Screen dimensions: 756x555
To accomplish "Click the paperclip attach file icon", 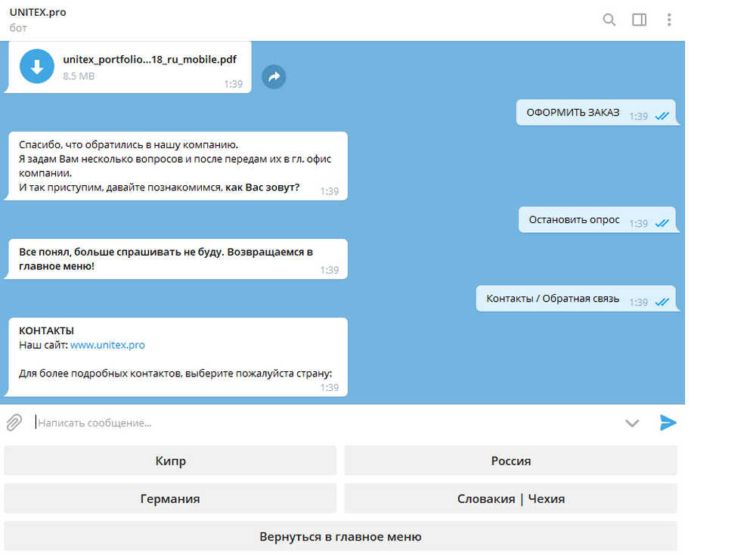I will point(14,423).
